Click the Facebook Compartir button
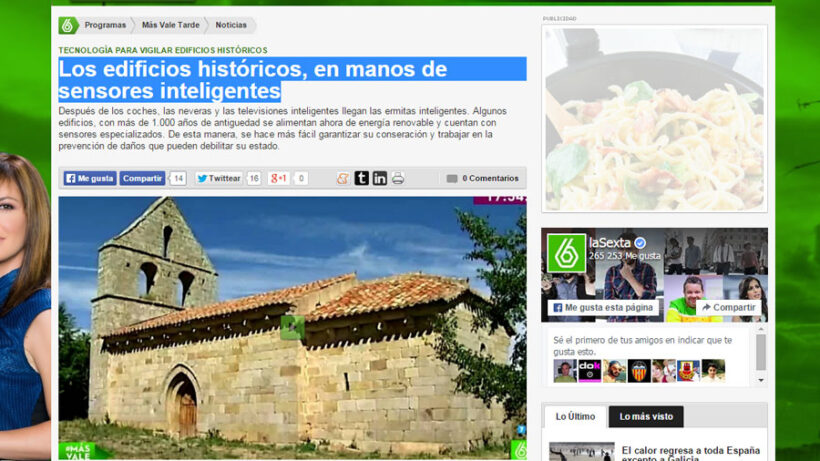Viewport: 820px width, 461px height. 142,178
